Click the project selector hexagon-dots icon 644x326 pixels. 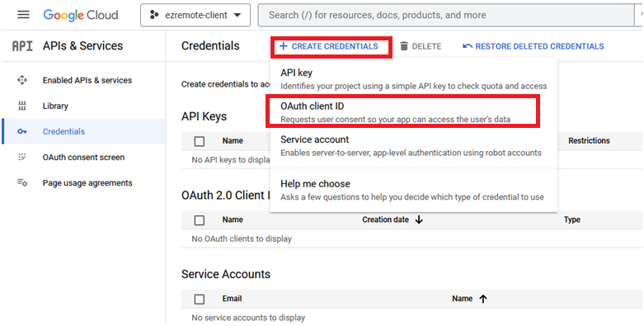pyautogui.click(x=154, y=15)
